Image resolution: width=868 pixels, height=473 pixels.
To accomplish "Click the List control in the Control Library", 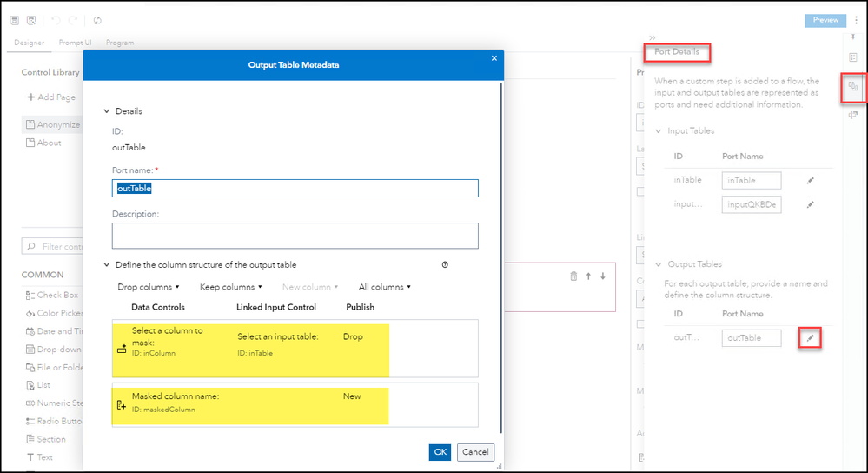I will coord(38,385).
